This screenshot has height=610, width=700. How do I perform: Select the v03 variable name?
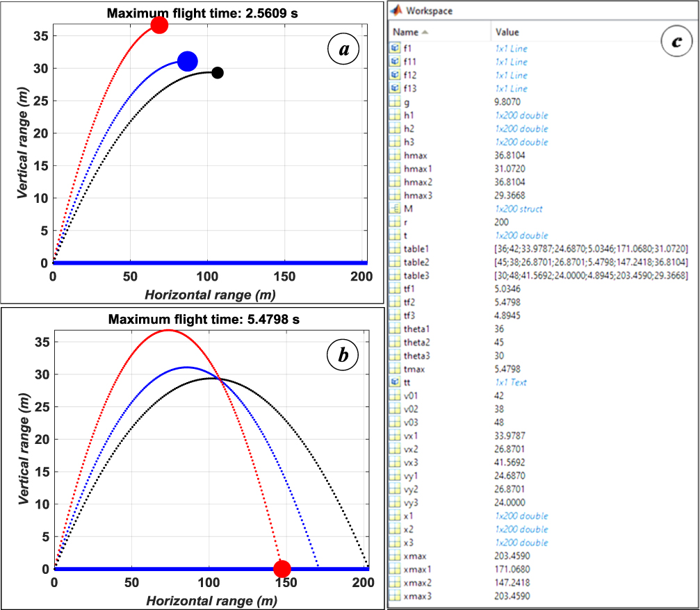(411, 422)
